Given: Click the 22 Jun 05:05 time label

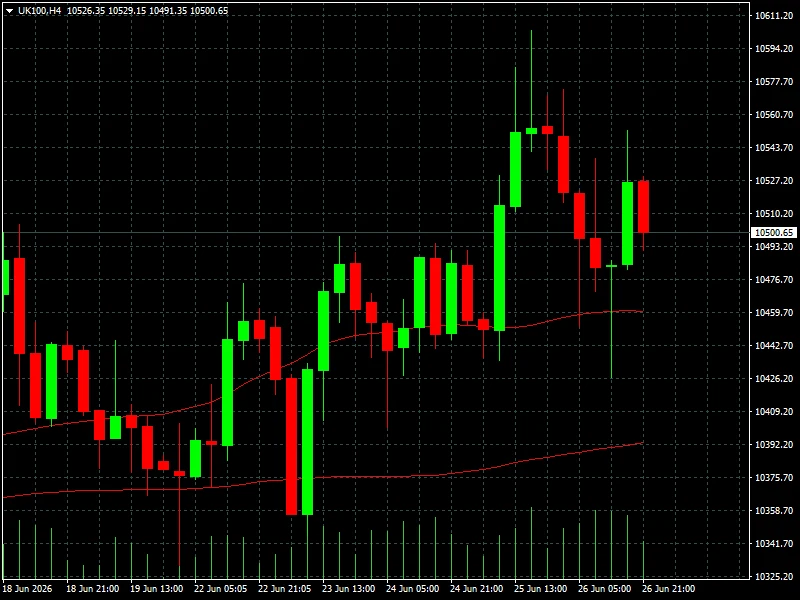Looking at the screenshot, I should 221,589.
